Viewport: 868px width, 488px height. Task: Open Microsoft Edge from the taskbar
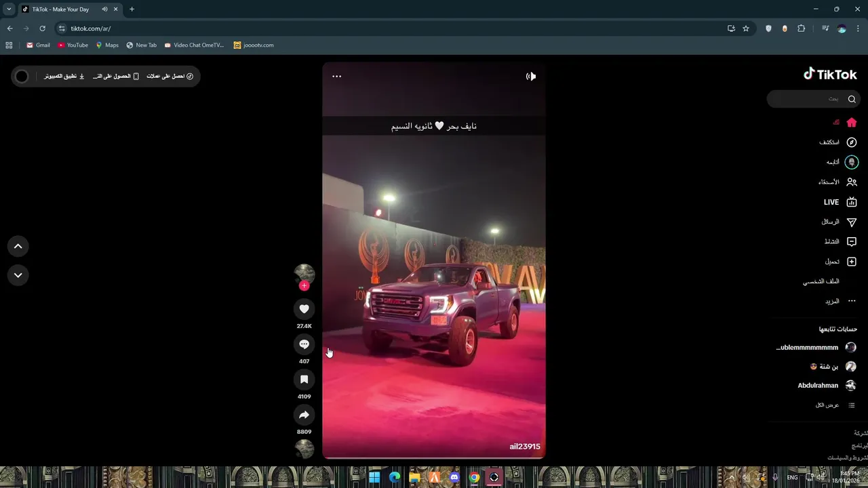[x=395, y=477]
